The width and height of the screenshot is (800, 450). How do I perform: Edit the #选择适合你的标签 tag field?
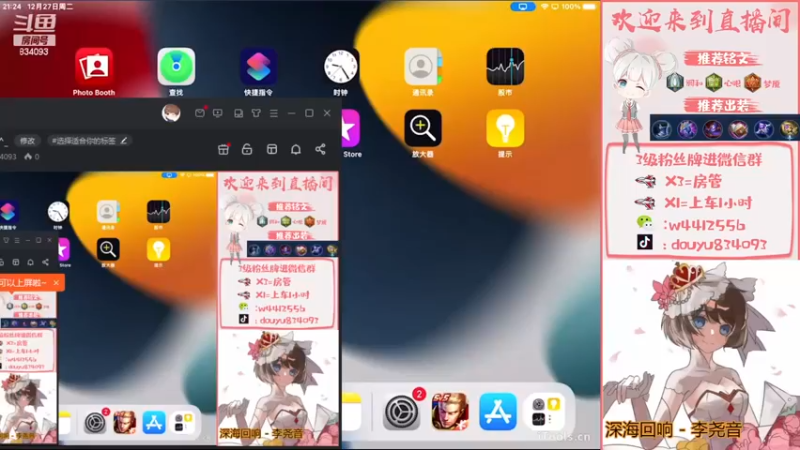89,140
